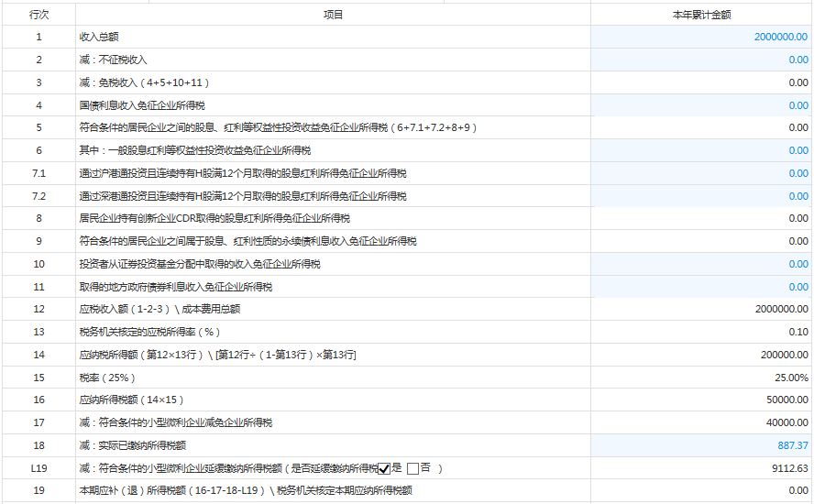The image size is (814, 504).
Task: Edit the 实际已缴纳所得税额 field 887.37
Action: tap(701, 445)
